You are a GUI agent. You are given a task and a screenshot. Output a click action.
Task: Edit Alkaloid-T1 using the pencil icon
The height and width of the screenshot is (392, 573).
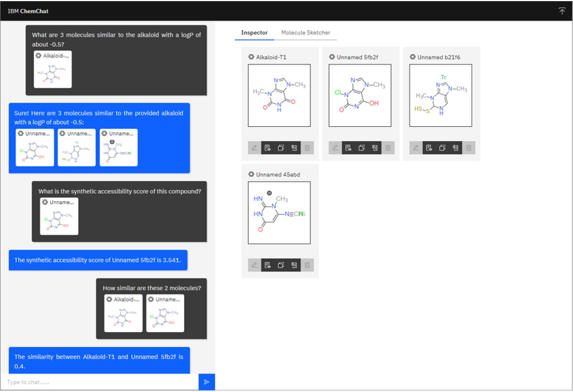tap(255, 148)
